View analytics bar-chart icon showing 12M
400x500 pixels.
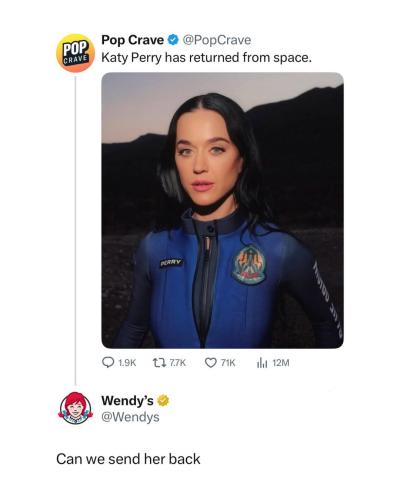[262, 363]
